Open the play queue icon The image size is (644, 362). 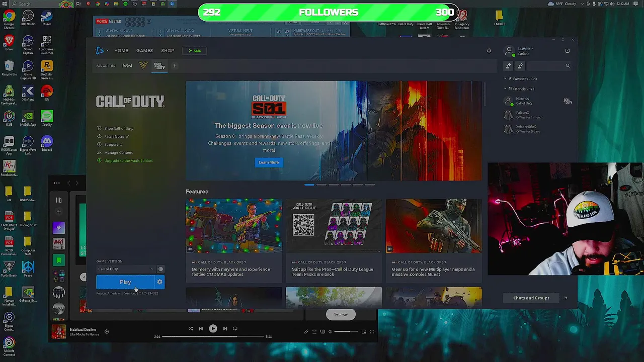(x=314, y=332)
